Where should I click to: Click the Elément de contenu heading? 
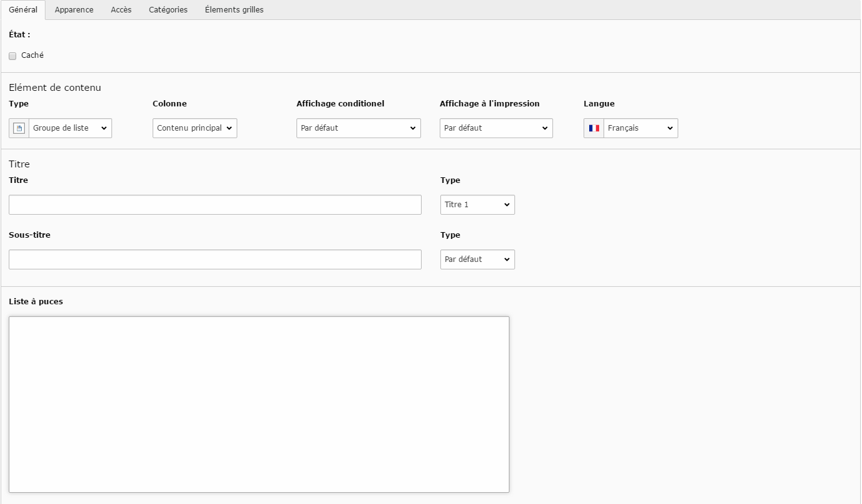tap(55, 88)
